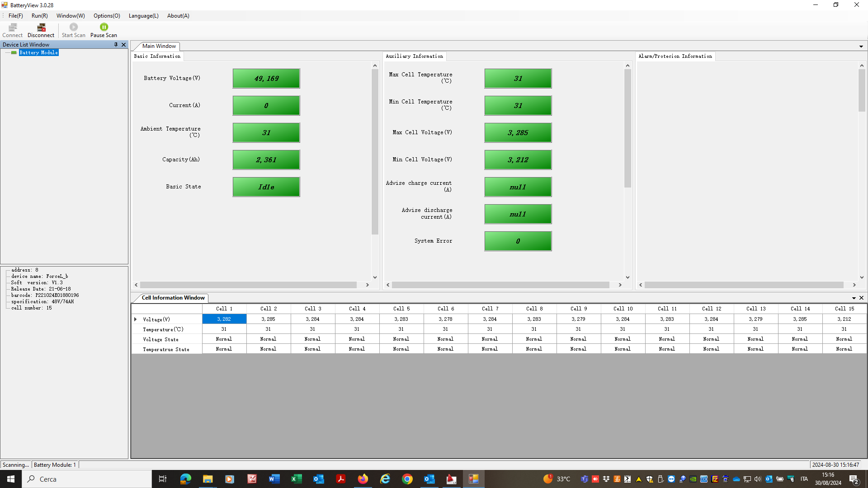Select the Cell 8 voltage cell
The image size is (868, 488).
pyautogui.click(x=534, y=319)
